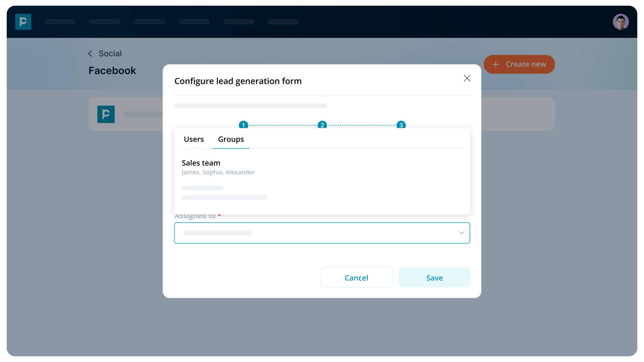Click the Social breadcrumb link
This screenshot has height=362, width=644.
(x=110, y=54)
